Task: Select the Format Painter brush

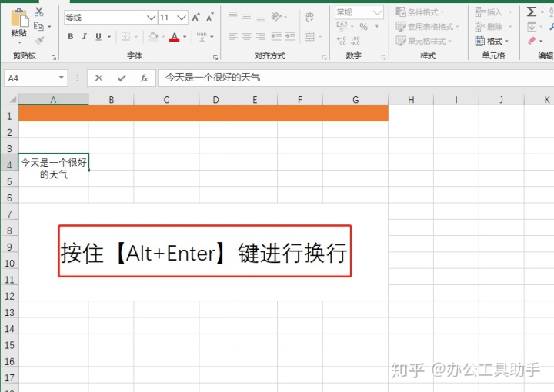Action: coord(39,40)
